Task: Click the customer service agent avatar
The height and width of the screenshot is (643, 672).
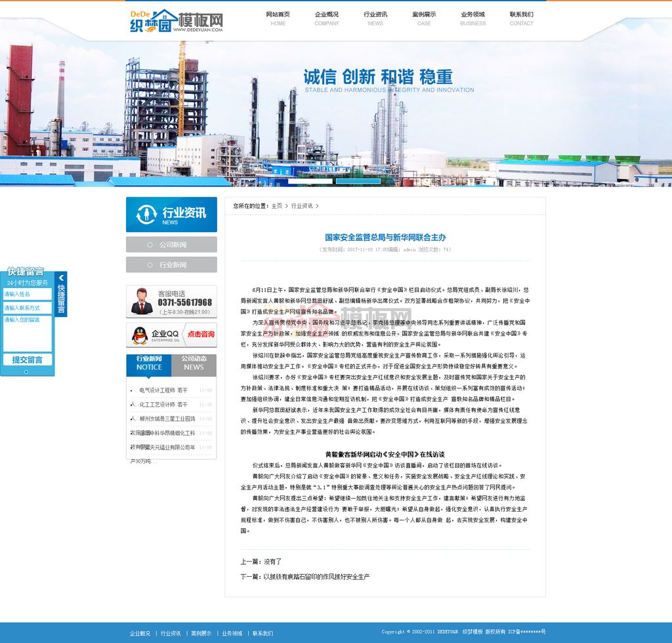Action: click(140, 301)
